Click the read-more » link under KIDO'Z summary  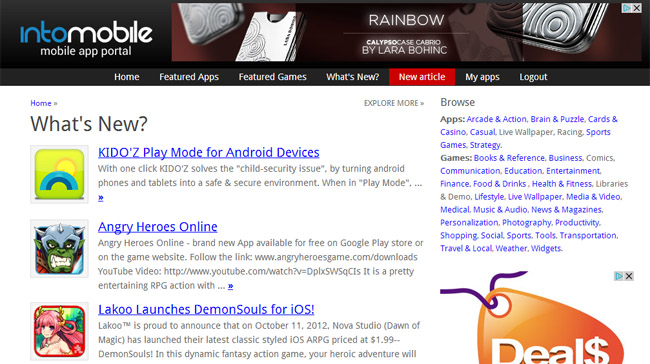click(101, 197)
